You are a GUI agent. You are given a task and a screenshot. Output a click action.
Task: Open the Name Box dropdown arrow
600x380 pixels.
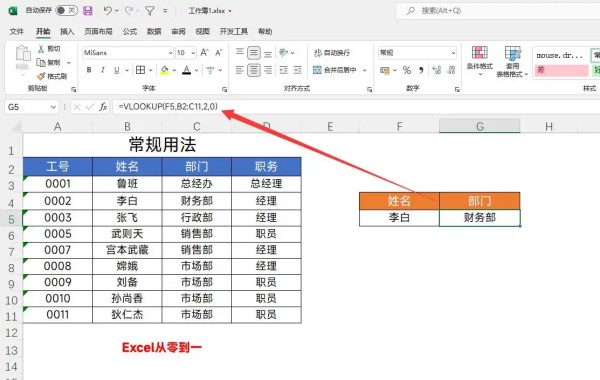point(53,107)
